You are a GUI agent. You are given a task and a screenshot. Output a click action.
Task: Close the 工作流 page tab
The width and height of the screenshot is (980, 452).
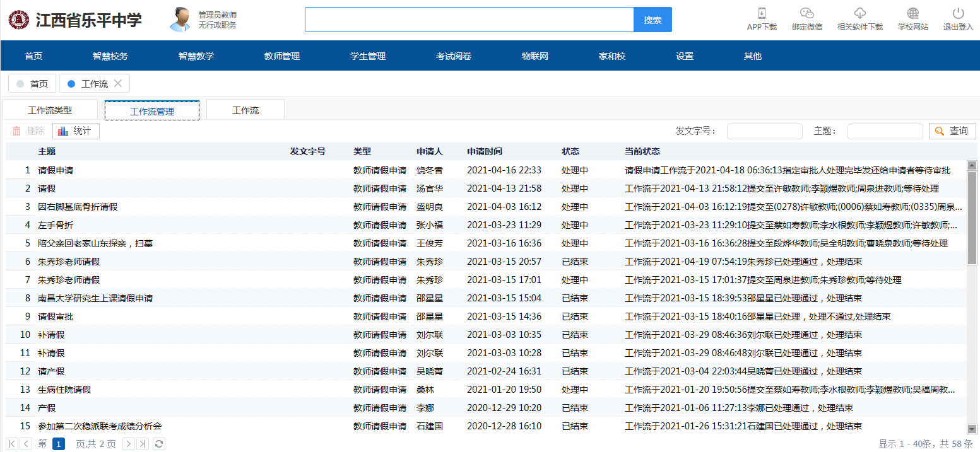coord(118,83)
